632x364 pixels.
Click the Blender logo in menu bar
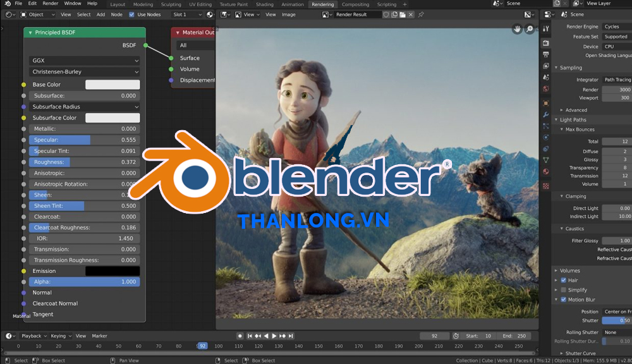click(x=6, y=4)
